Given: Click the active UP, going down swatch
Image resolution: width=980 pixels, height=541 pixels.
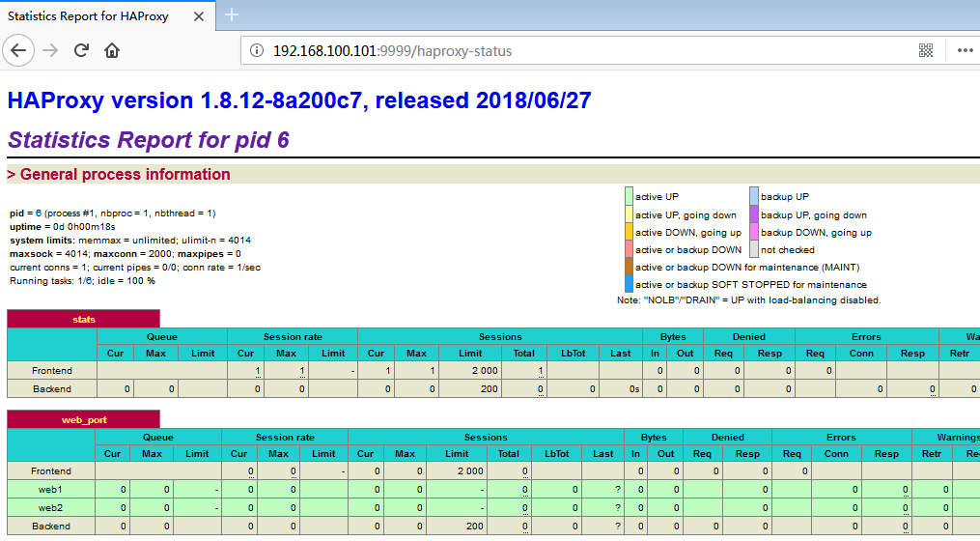Looking at the screenshot, I should 629,214.
